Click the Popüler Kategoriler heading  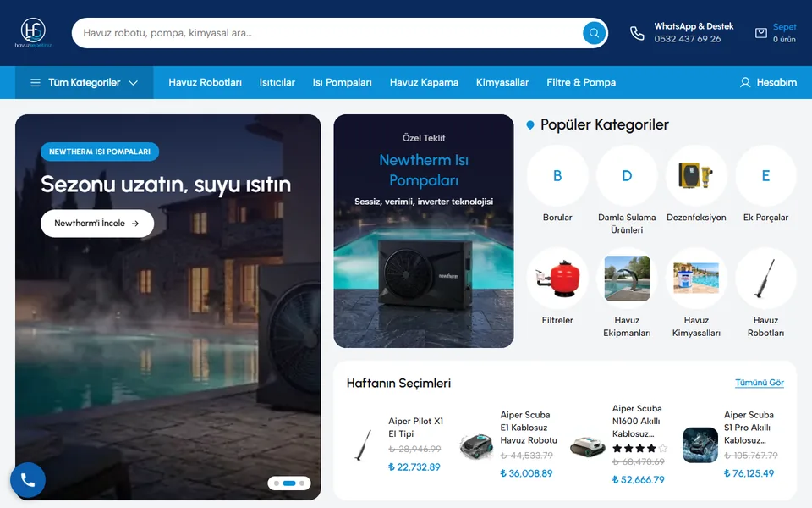pyautogui.click(x=604, y=125)
